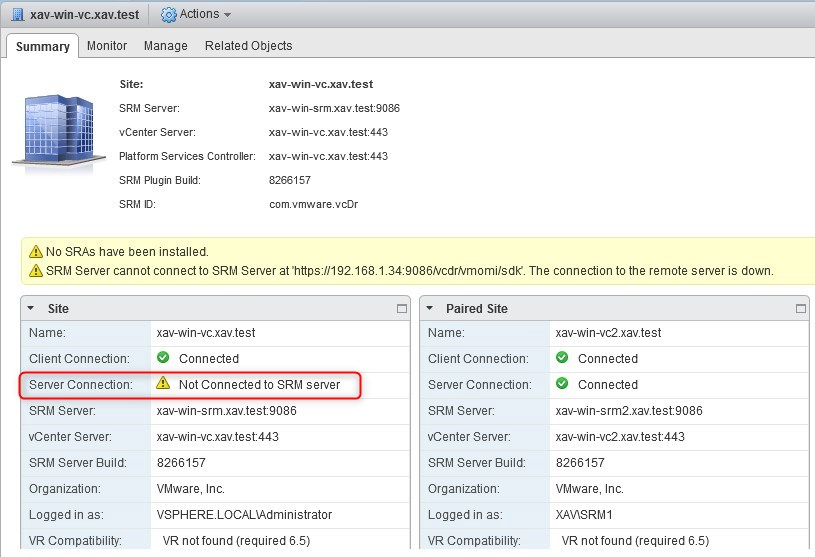Click the site object icon beside xav-win-vc.xav.test title
The height and width of the screenshot is (557, 815).
17,15
